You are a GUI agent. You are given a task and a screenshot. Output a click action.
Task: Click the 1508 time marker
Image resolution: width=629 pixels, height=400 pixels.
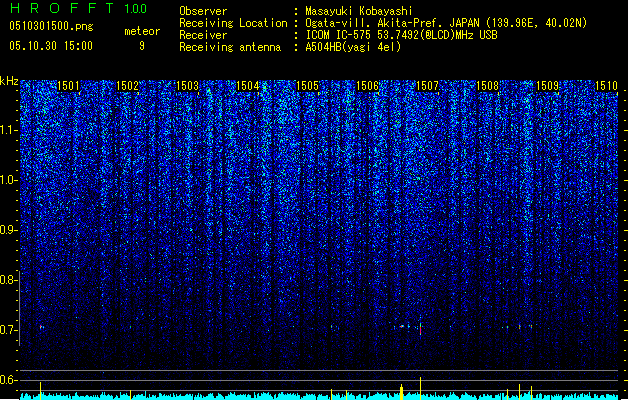click(487, 85)
